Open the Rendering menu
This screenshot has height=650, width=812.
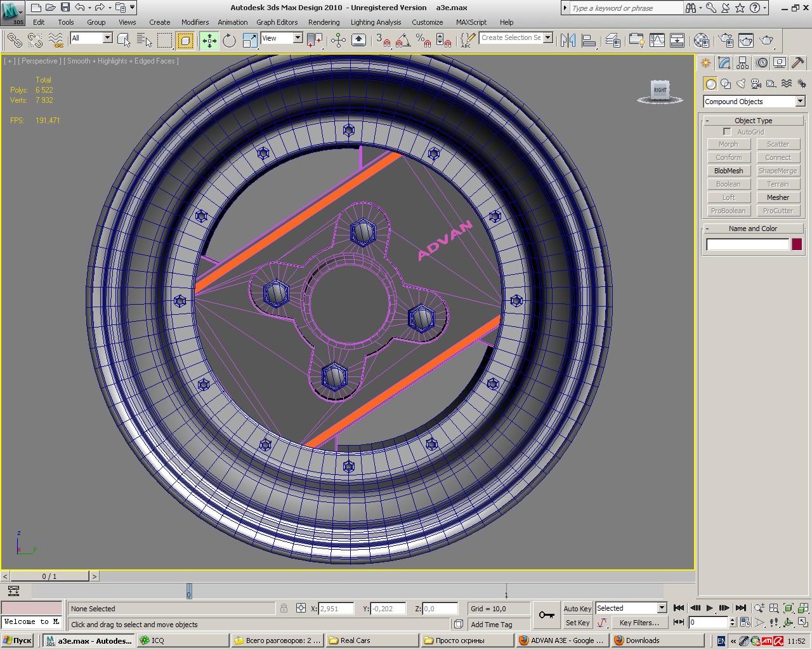(324, 22)
